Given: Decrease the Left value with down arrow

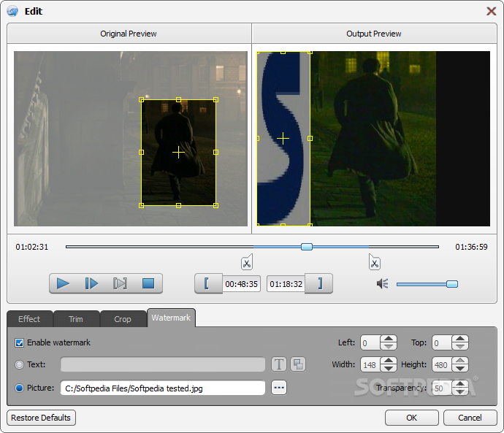Looking at the screenshot, I should 389,346.
